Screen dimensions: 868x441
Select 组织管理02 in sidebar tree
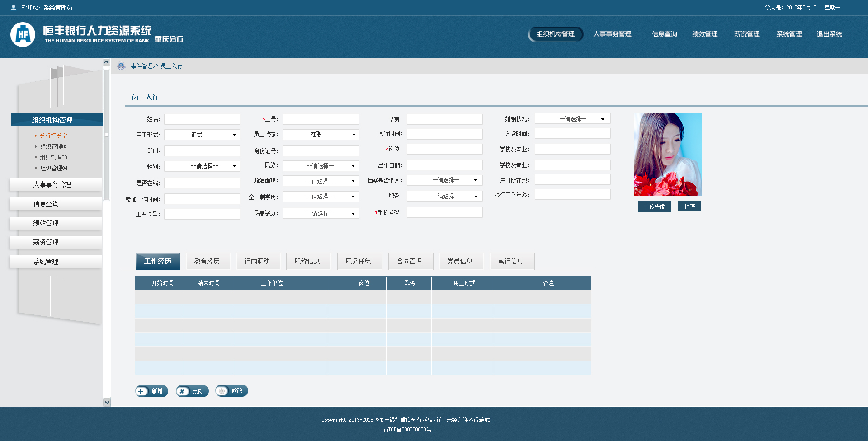[x=54, y=146]
